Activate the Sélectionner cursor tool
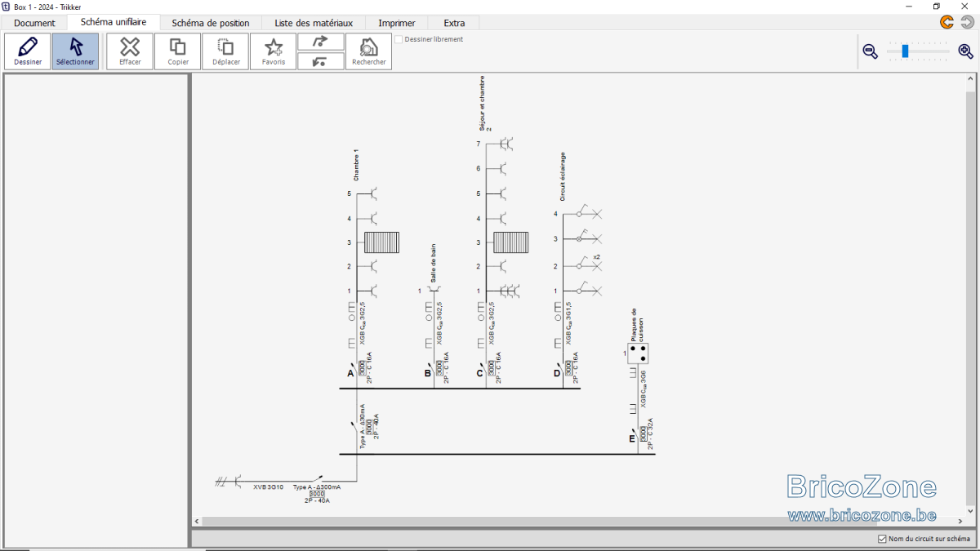980x551 pixels. click(x=76, y=51)
